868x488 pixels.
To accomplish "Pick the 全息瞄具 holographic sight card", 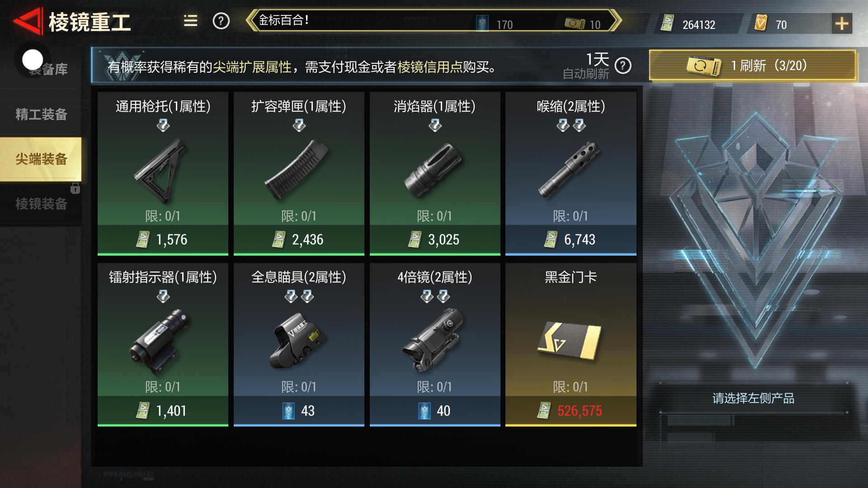I will [299, 345].
